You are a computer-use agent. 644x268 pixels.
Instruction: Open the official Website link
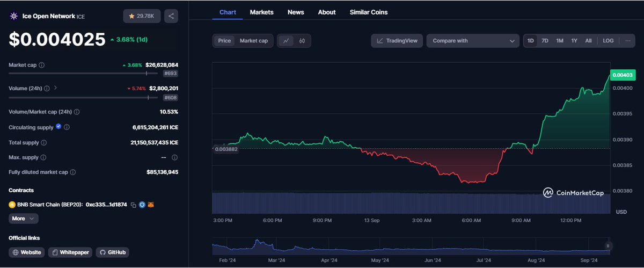coord(27,252)
